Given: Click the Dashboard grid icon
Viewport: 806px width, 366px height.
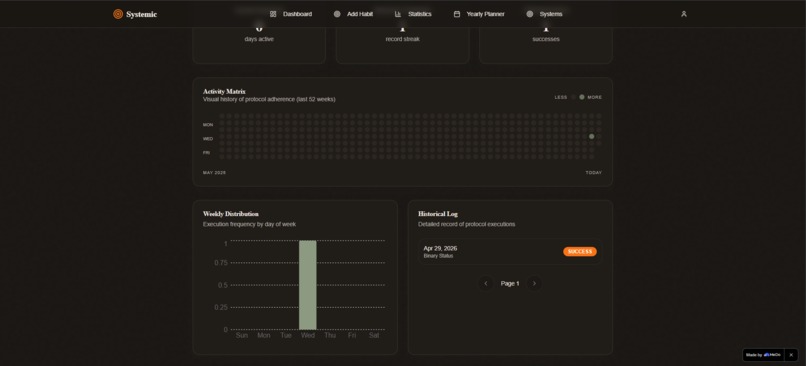Looking at the screenshot, I should click(273, 14).
